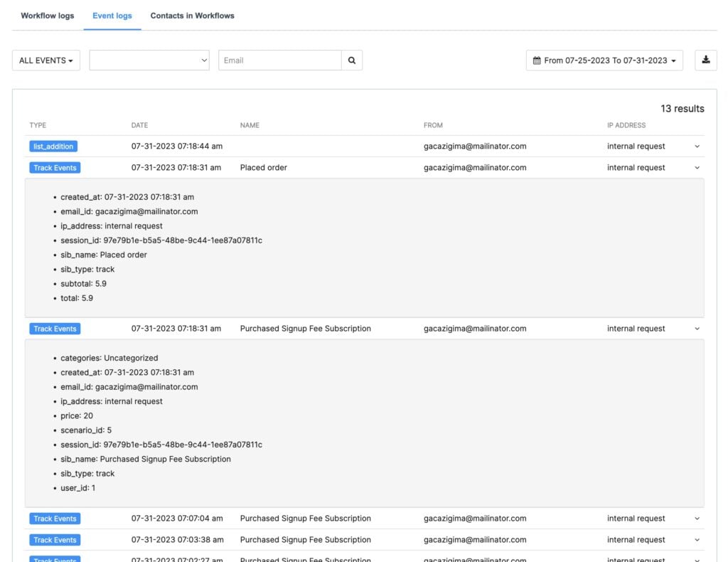Click the categories: Uncategorized line
This screenshot has width=728, height=562.
coord(109,358)
